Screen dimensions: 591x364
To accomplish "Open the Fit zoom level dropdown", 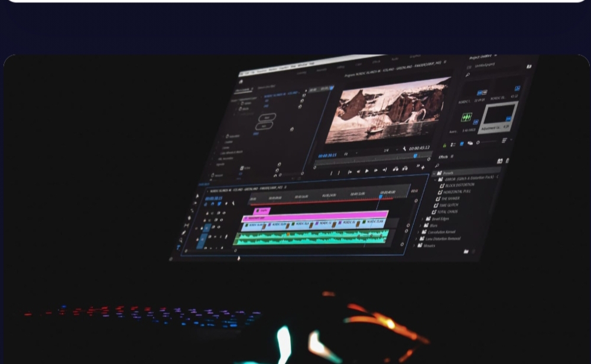I will point(350,154).
